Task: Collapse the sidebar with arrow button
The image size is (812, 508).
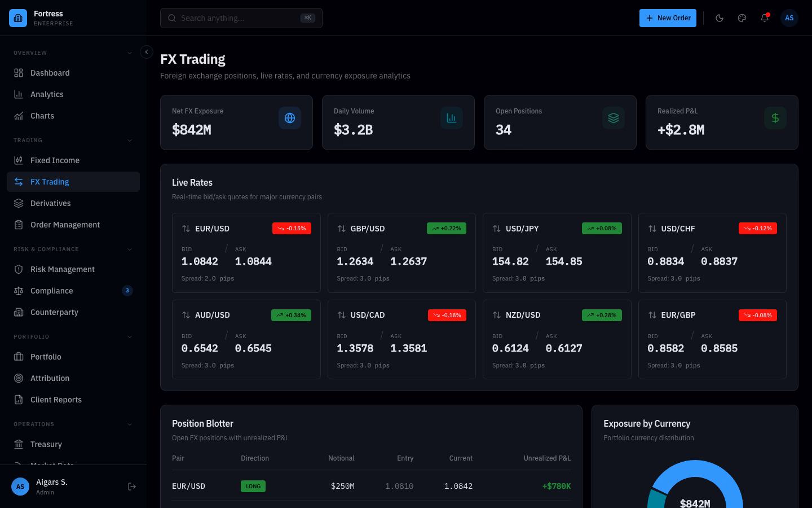Action: (147, 52)
